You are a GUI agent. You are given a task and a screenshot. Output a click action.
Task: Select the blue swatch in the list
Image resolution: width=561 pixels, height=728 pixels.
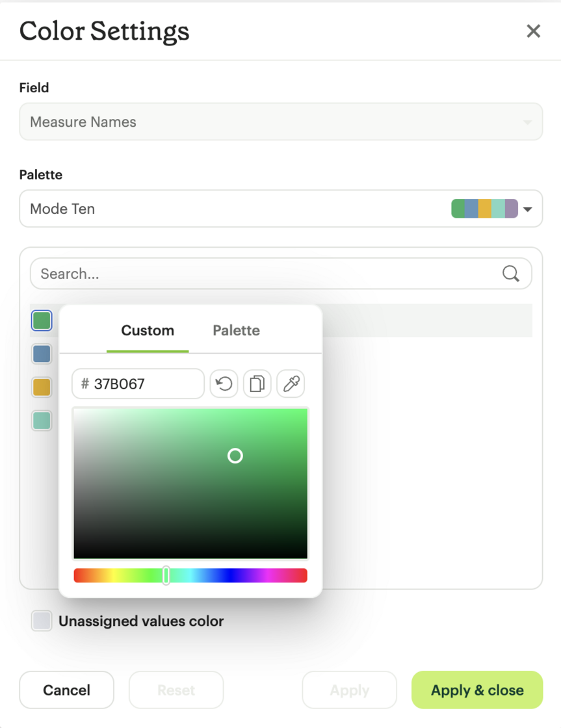pyautogui.click(x=41, y=354)
